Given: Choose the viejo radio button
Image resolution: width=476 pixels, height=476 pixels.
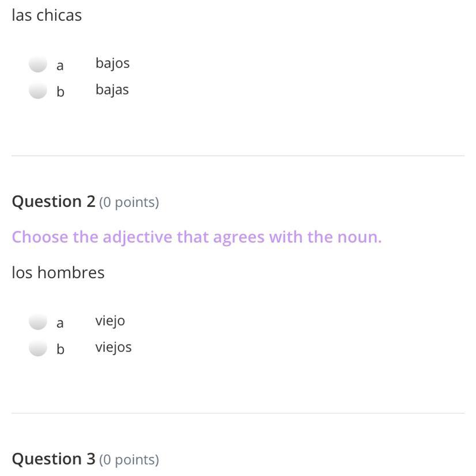Looking at the screenshot, I should 38,322.
